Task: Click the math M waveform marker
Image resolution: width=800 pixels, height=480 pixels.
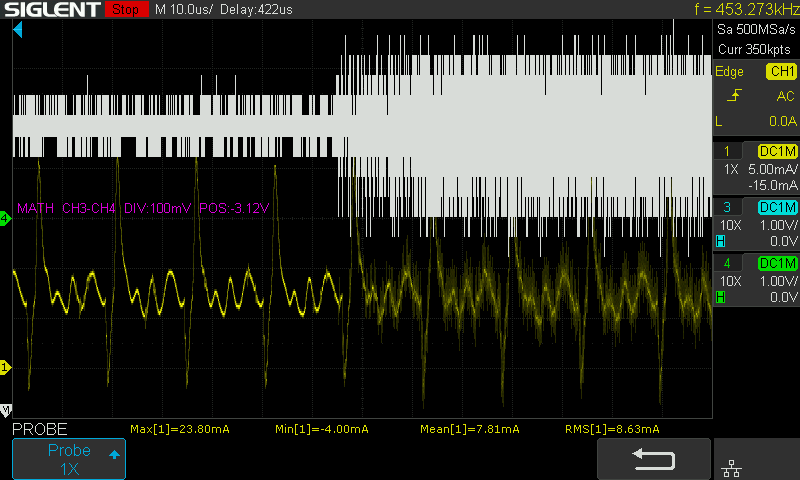Action: pyautogui.click(x=6, y=410)
